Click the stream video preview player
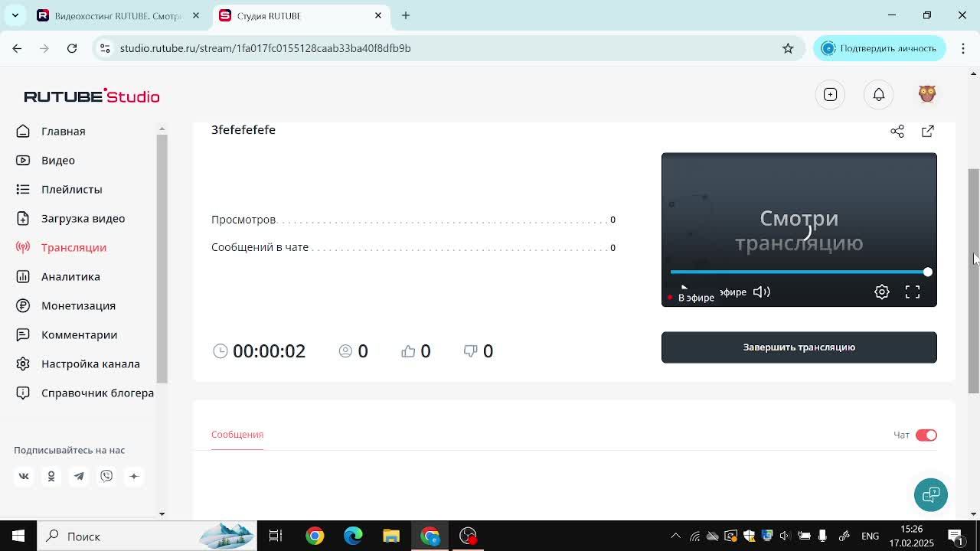Screen dimensions: 980x551 (x=799, y=230)
